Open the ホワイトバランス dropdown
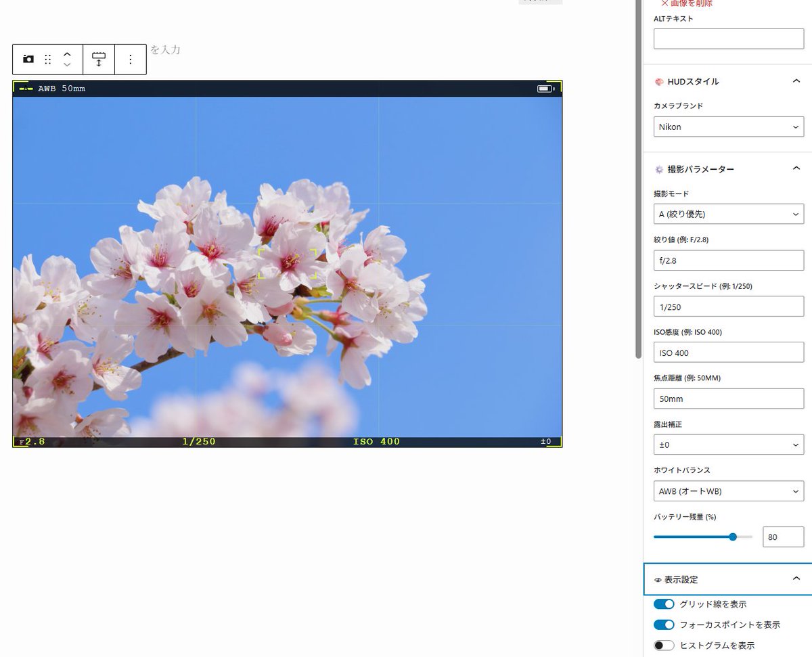This screenshot has width=812, height=657. pos(728,491)
